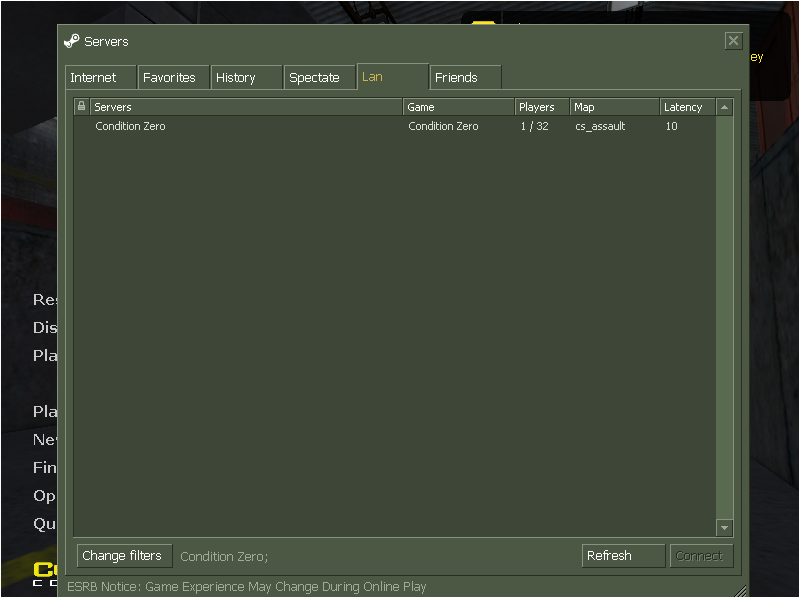This screenshot has height=597, width=799.
Task: Sort list by Latency column header
Action: 687,106
